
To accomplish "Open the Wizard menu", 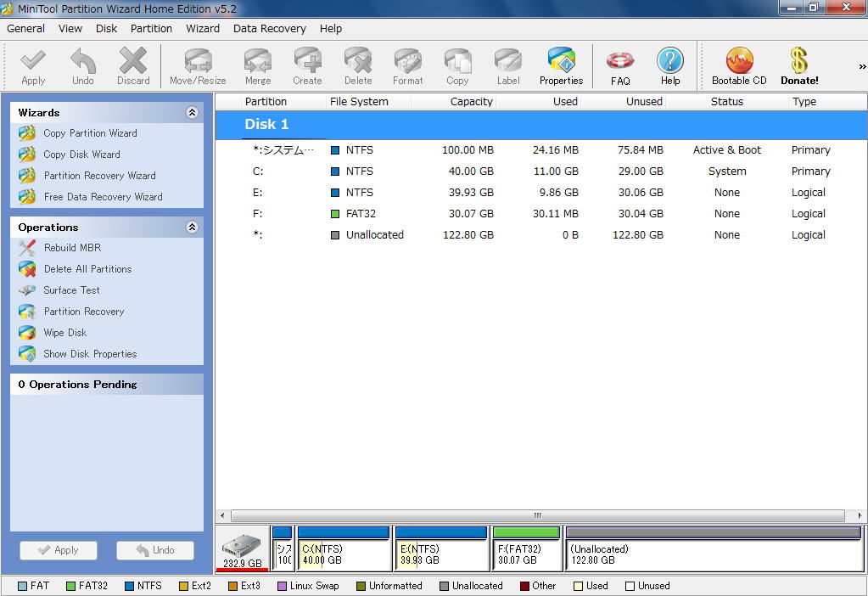I will click(203, 29).
